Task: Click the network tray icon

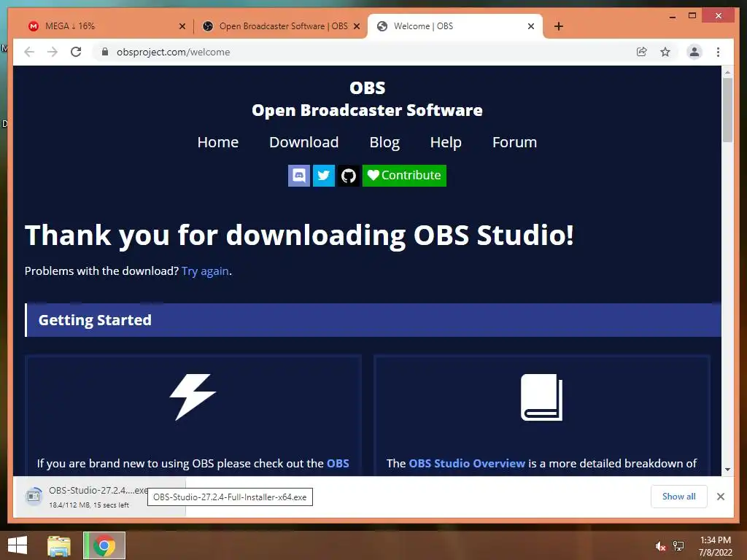Action: (x=679, y=545)
